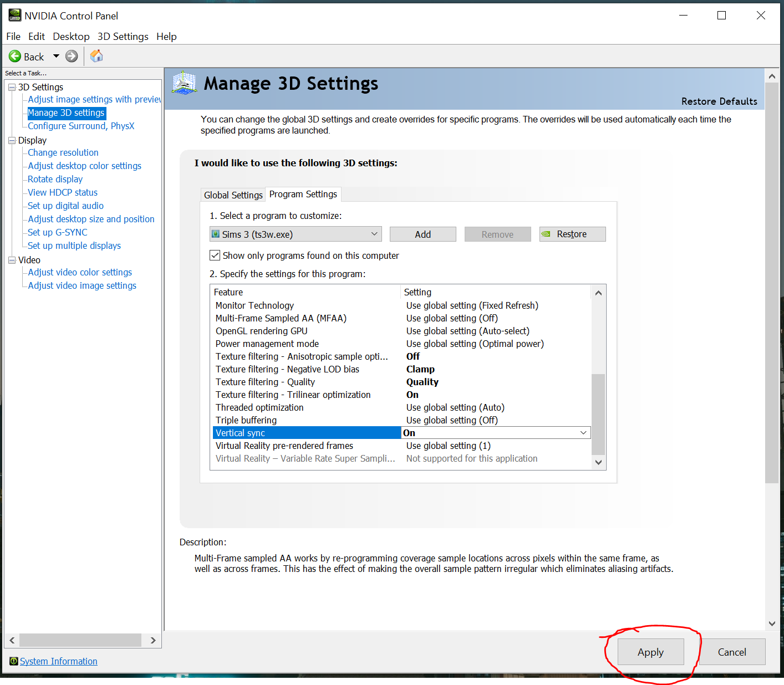This screenshot has width=784, height=685.
Task: Open the Edit menu
Action: coord(37,37)
